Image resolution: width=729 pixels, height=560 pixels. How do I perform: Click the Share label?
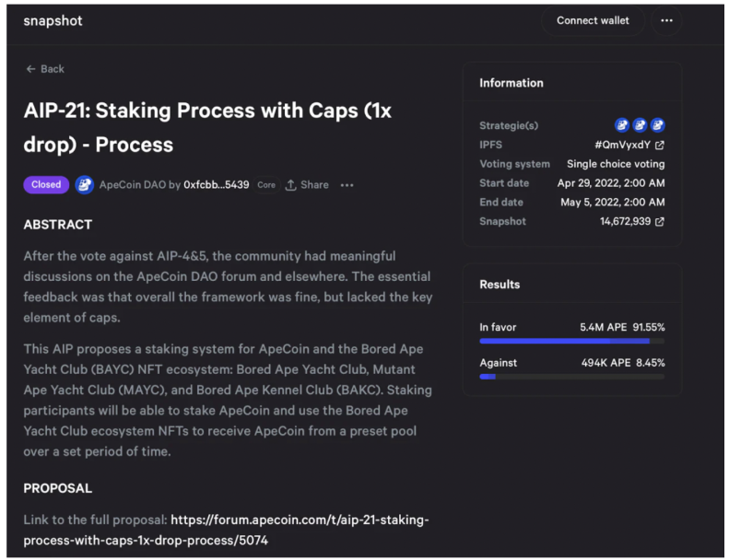pyautogui.click(x=314, y=185)
